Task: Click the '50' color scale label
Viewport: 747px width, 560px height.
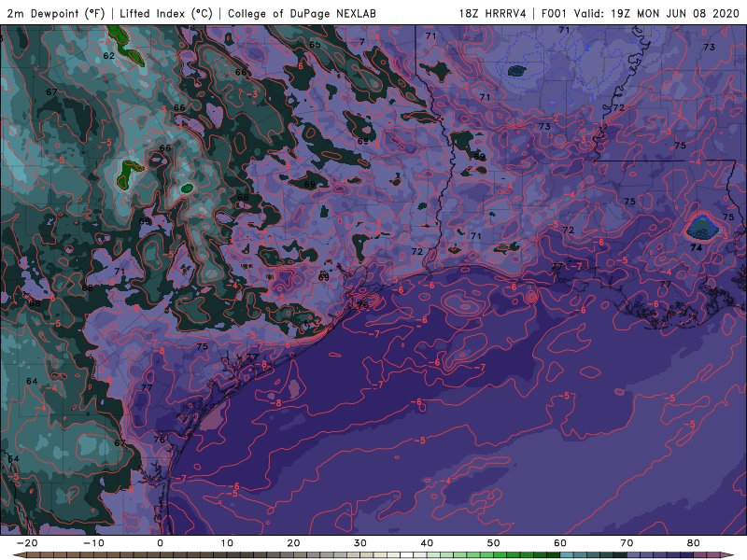Action: (x=494, y=543)
